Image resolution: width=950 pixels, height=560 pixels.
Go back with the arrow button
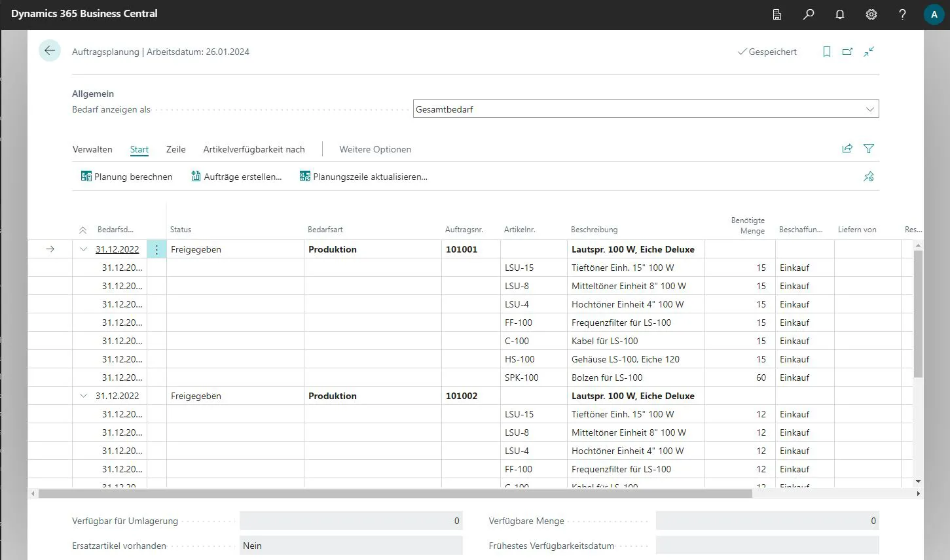pyautogui.click(x=50, y=51)
